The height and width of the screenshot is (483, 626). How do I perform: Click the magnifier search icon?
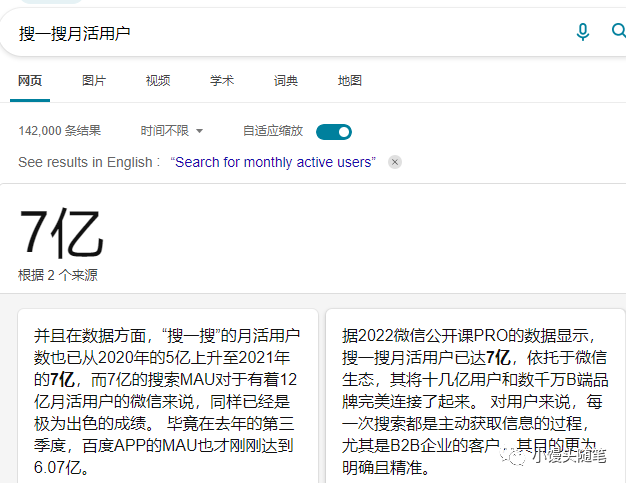tap(618, 31)
